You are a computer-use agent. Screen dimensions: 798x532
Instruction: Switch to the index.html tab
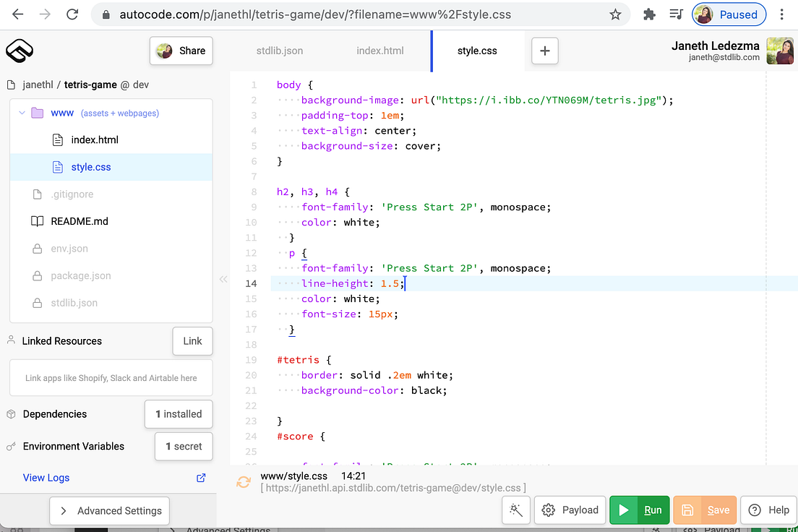(379, 51)
